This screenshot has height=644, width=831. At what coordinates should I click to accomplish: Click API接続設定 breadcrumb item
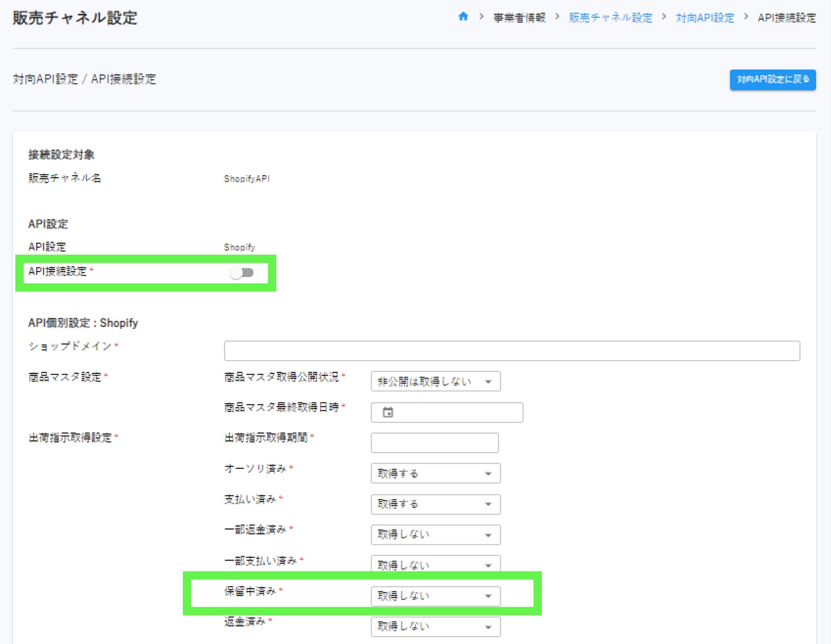(787, 17)
